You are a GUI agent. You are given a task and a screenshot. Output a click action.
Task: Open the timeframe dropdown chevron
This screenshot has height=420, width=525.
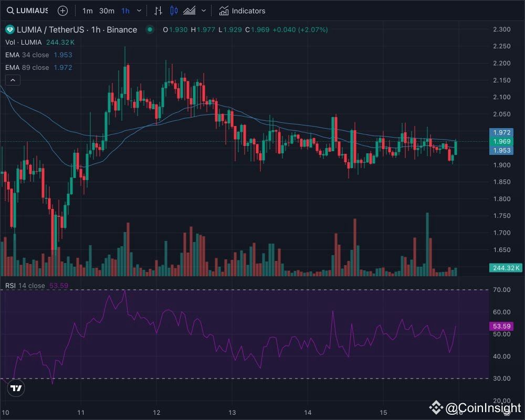tap(139, 10)
